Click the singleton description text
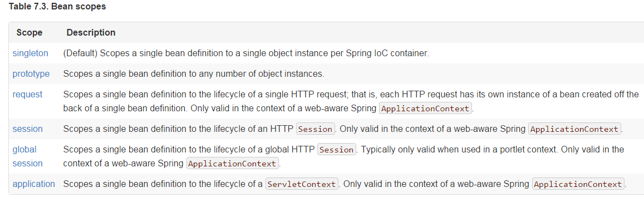Image resolution: width=644 pixels, height=207 pixels. pos(246,53)
